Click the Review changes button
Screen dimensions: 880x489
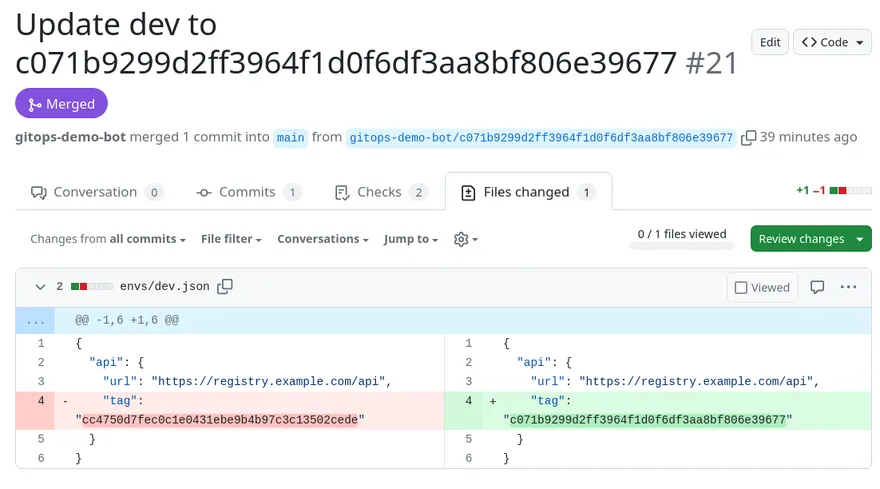811,239
